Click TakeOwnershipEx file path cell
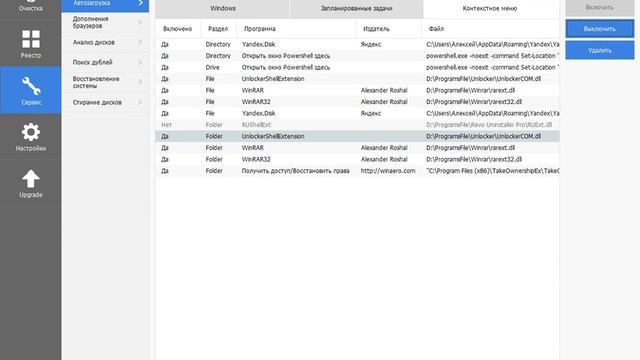 point(493,171)
